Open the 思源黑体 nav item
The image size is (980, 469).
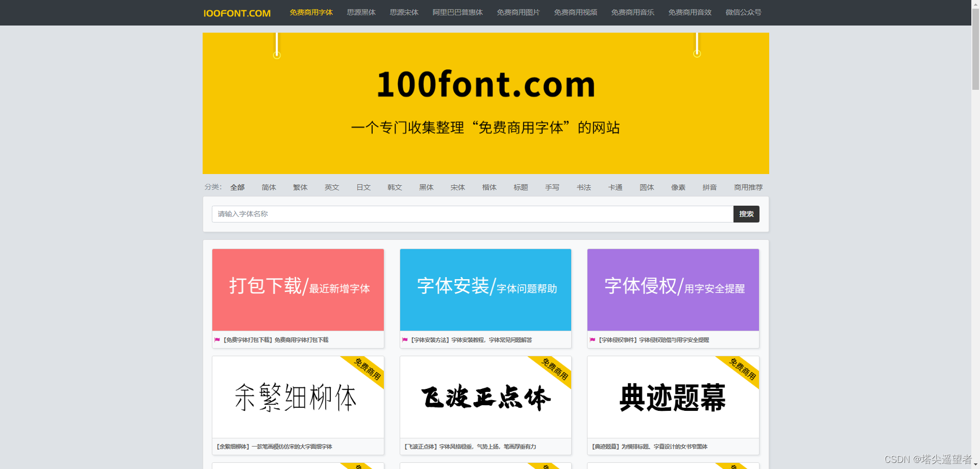[x=361, y=12]
